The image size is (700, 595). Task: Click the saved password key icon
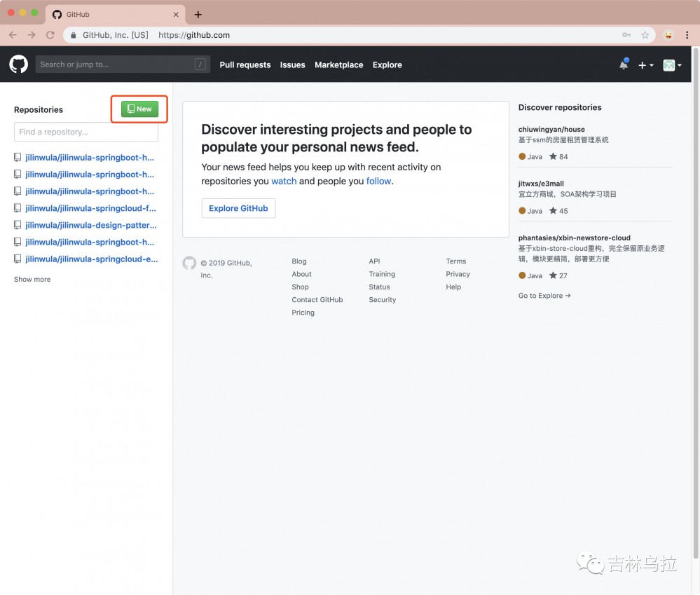626,35
